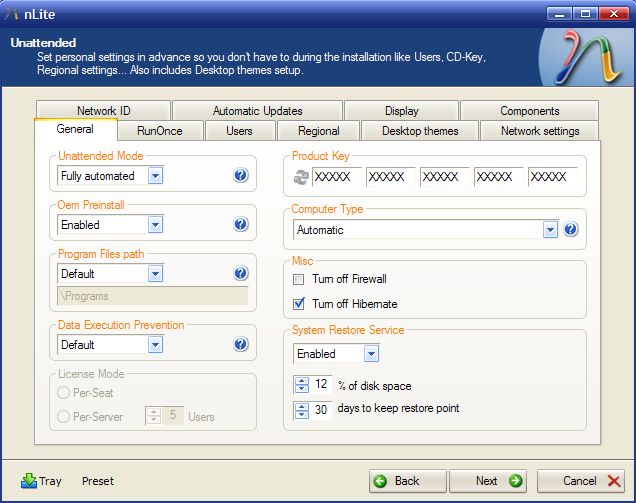The width and height of the screenshot is (636, 503).
Task: Switch to the Desktop themes tab
Action: tap(420, 131)
